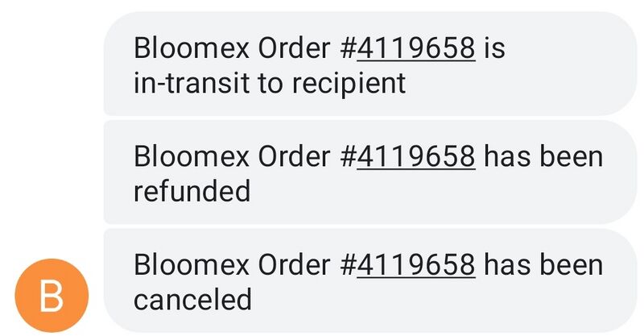
Task: Click the word 'canceled' in the last message
Action: [x=192, y=300]
